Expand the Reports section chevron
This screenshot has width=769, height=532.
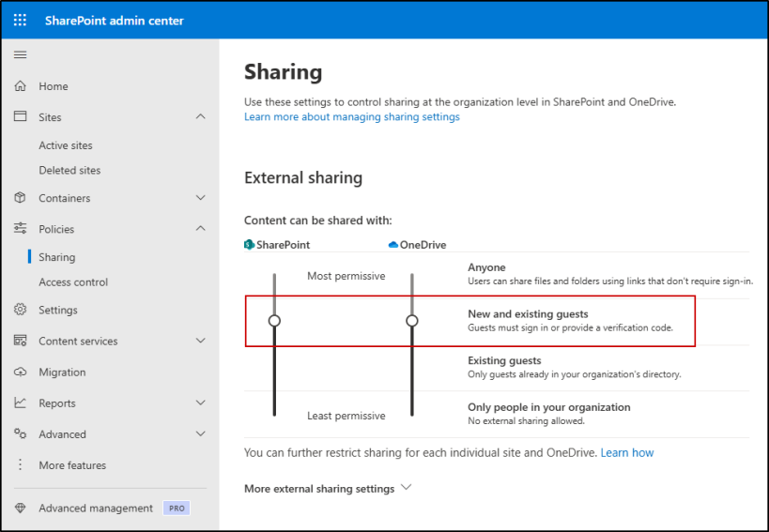(x=201, y=403)
